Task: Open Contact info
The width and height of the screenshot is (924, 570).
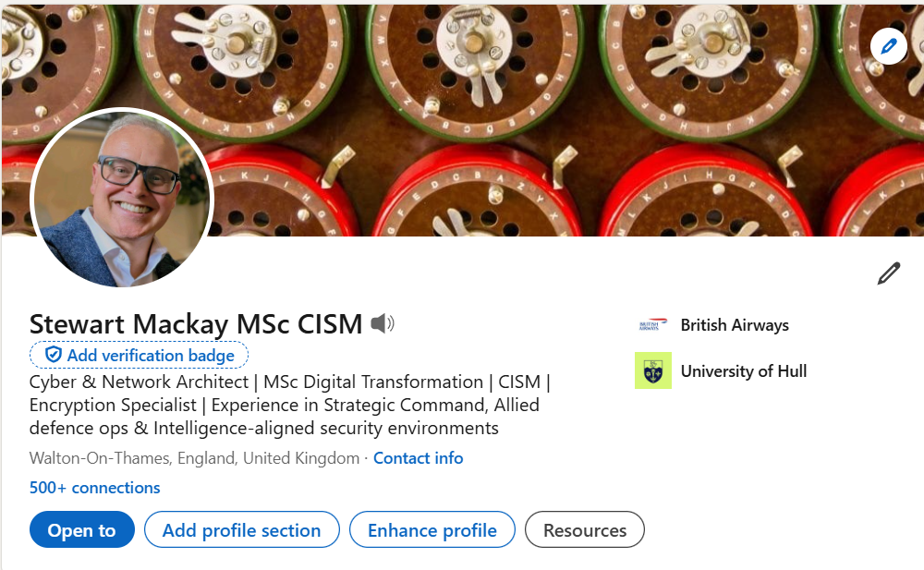Action: click(x=418, y=457)
